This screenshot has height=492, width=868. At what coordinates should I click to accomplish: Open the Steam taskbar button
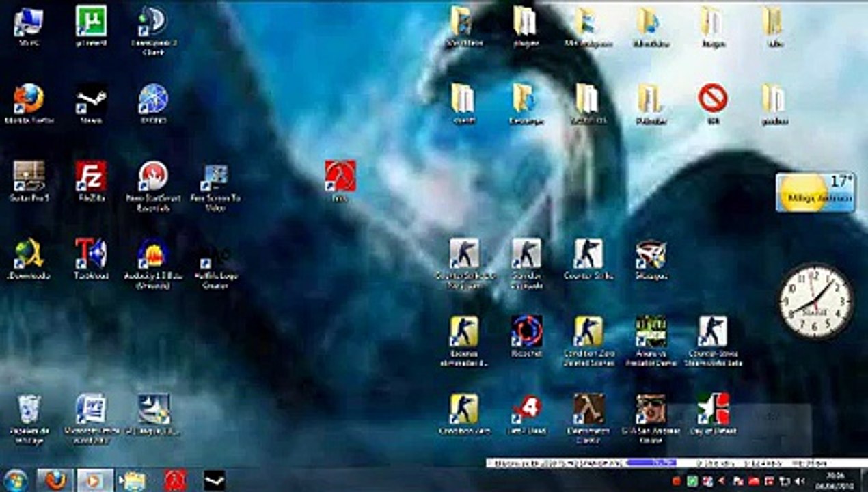coord(215,480)
